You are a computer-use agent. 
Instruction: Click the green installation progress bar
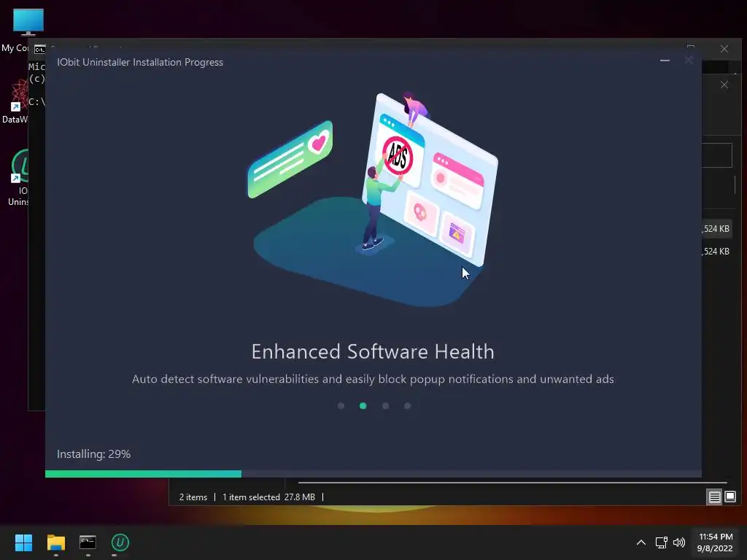(x=143, y=474)
